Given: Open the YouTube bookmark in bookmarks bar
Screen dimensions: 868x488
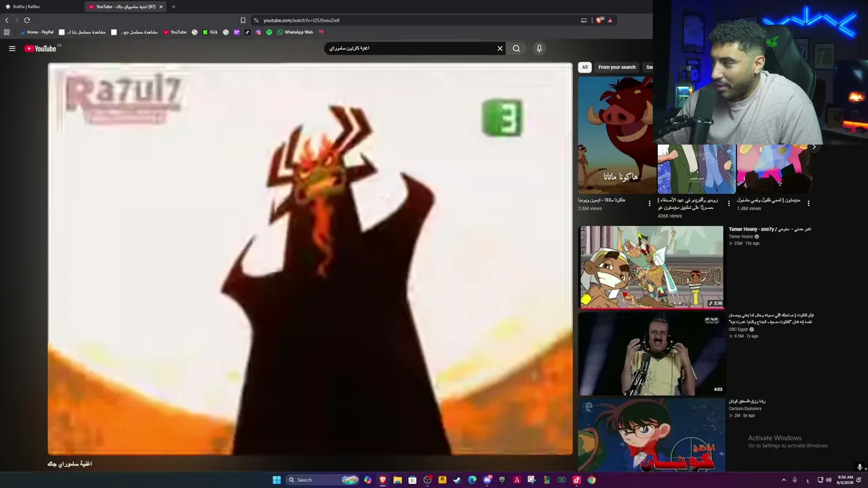Looking at the screenshot, I should pyautogui.click(x=175, y=32).
